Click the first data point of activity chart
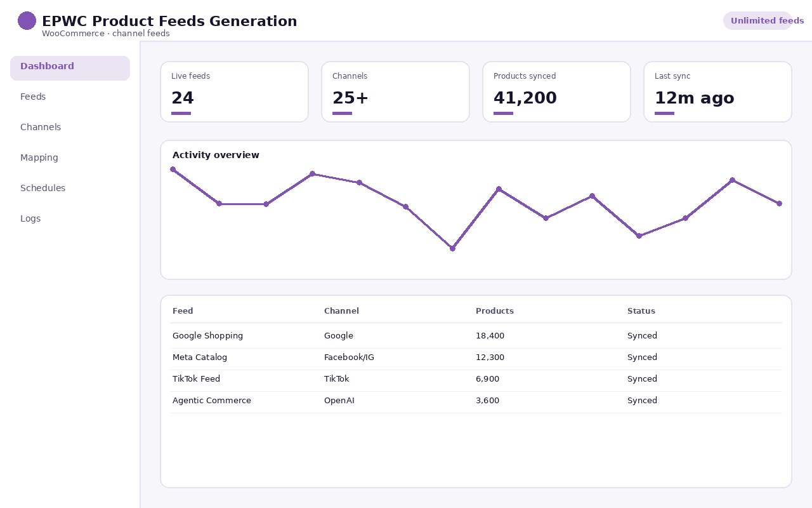 coord(173,169)
